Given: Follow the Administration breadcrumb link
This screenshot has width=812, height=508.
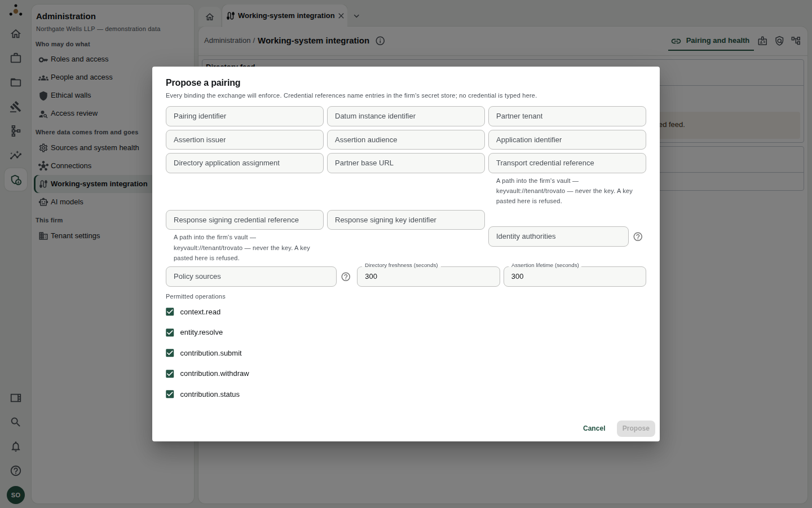Looking at the screenshot, I should 227,41.
